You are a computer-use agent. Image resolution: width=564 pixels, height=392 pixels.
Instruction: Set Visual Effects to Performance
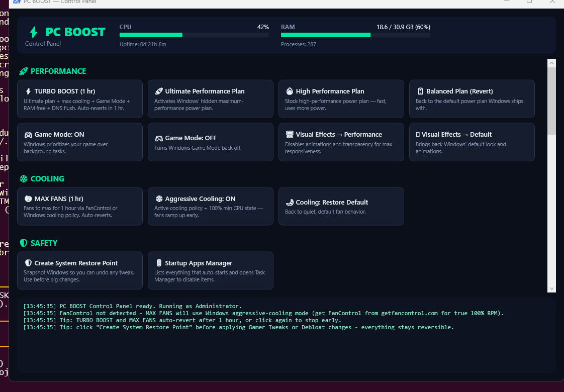click(341, 142)
